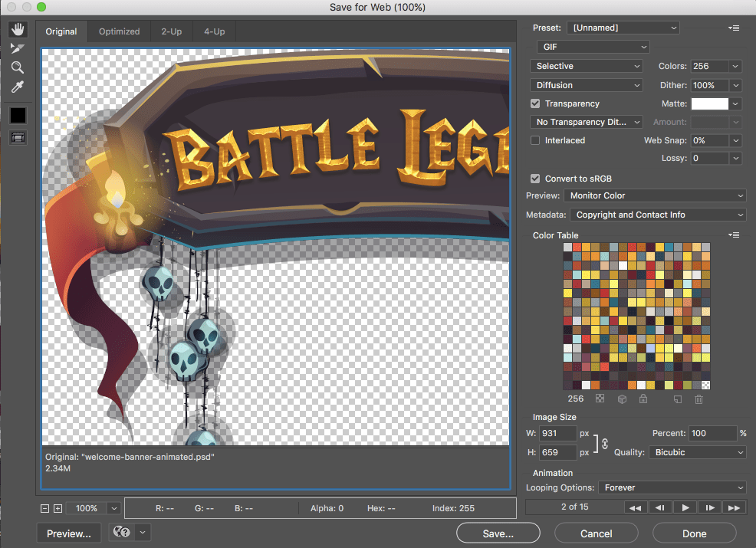Switch to the Original tab

click(61, 31)
